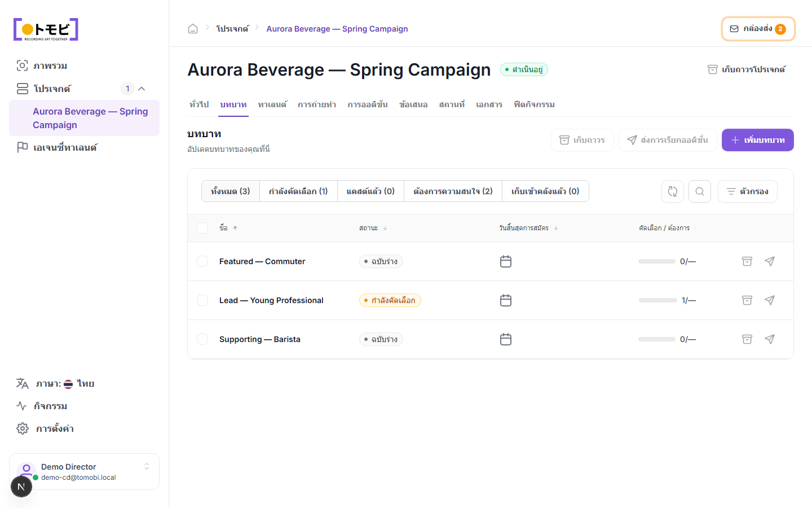Send audition call for Lead — Young Professional
This screenshot has width=812, height=508.
coord(770,300)
